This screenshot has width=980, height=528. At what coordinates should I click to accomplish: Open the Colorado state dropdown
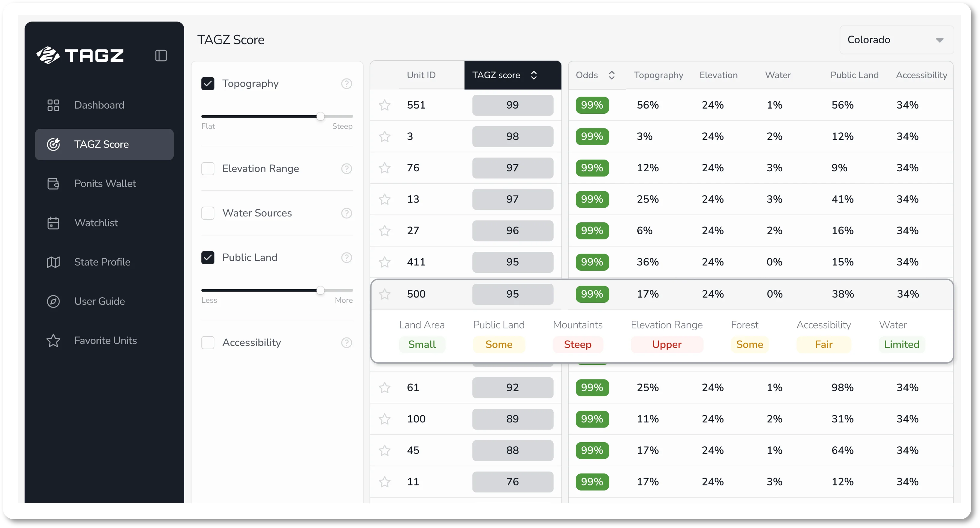pos(896,40)
